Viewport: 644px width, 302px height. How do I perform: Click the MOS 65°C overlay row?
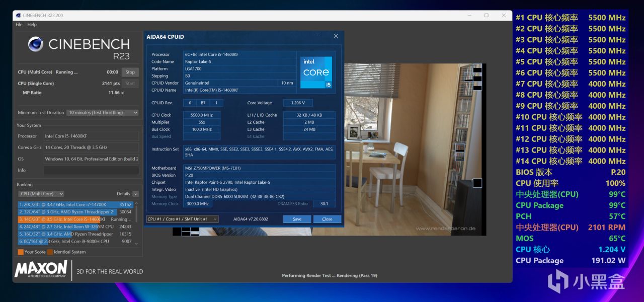pyautogui.click(x=571, y=239)
